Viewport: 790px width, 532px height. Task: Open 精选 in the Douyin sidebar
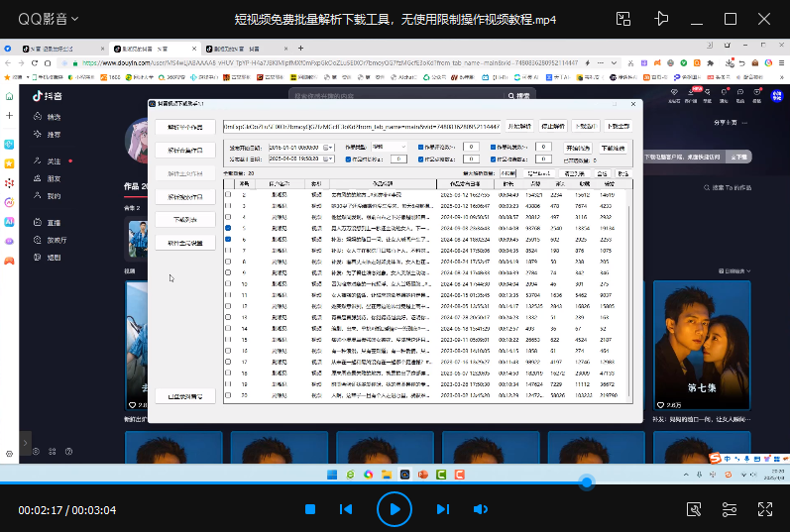click(x=47, y=117)
